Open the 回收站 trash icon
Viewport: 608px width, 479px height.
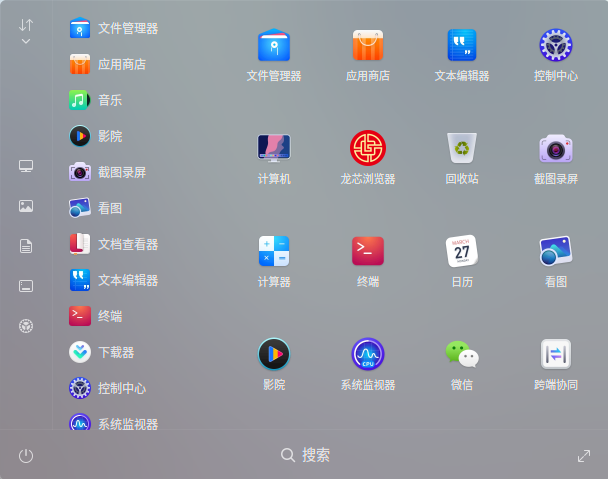click(x=461, y=158)
